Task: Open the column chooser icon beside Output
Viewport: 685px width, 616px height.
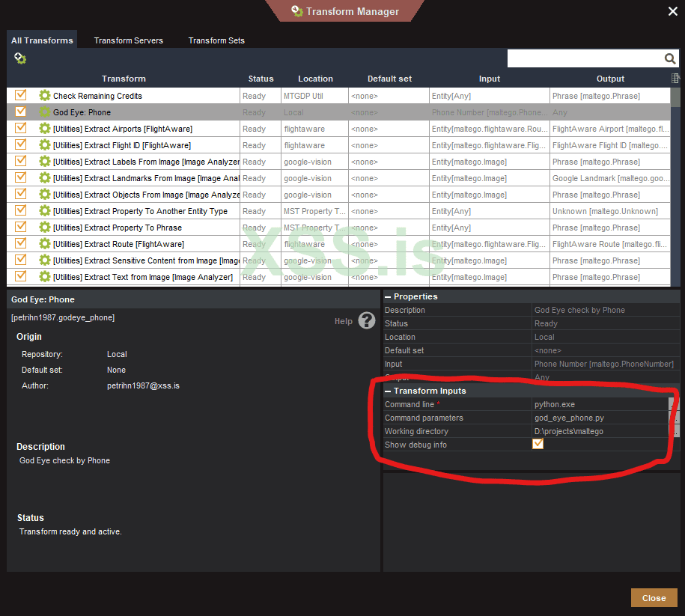Action: (x=675, y=78)
